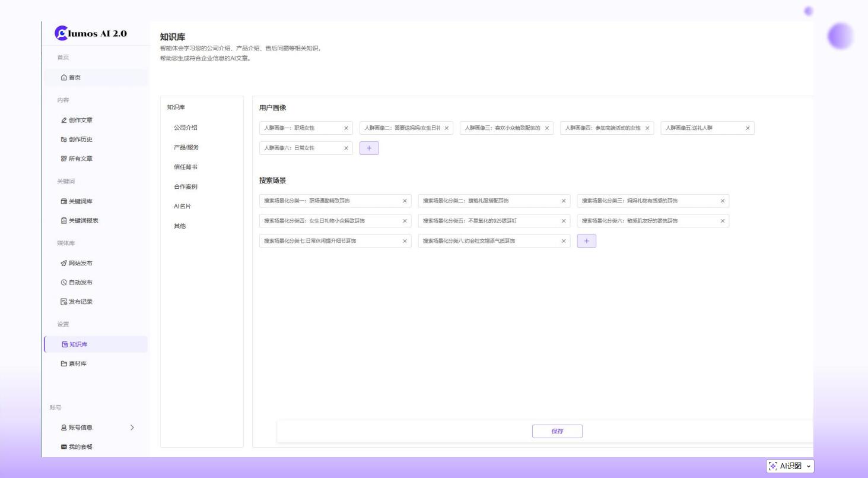Viewport: 868px width, 478px height.
Task: Remove the 人群画像一：职场女性 tag
Action: pyautogui.click(x=346, y=128)
